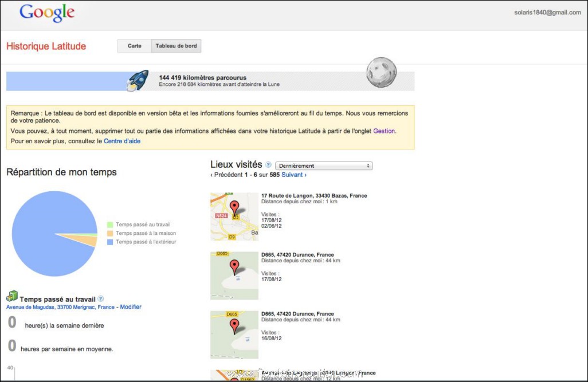Screen dimensions: 588x382
Task: Click the "144 419 kilomètres parcourus" text
Action: [x=203, y=77]
